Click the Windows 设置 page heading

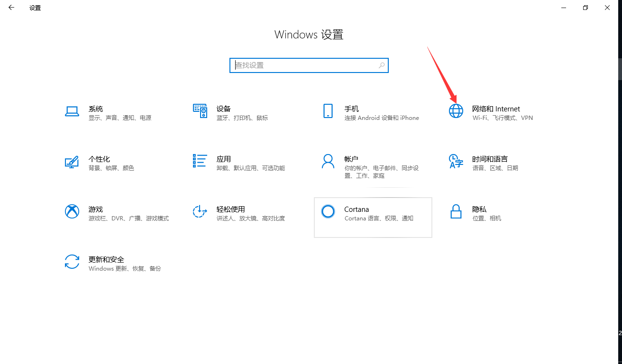click(x=309, y=35)
